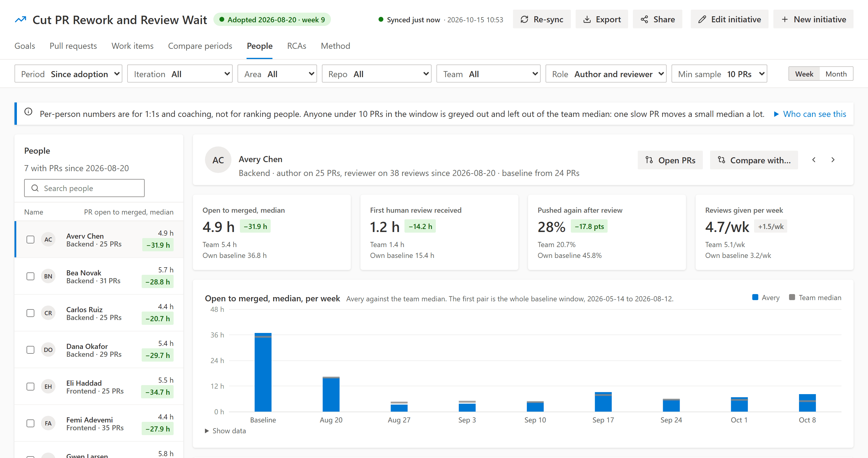Check the Carlos Ruiz checkbox
The image size is (868, 458).
[x=30, y=313]
